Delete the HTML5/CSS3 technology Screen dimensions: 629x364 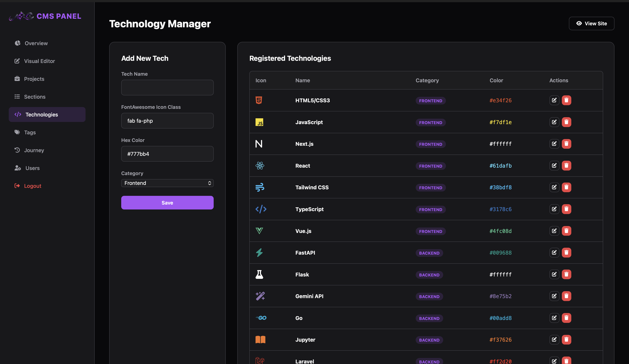tap(566, 100)
